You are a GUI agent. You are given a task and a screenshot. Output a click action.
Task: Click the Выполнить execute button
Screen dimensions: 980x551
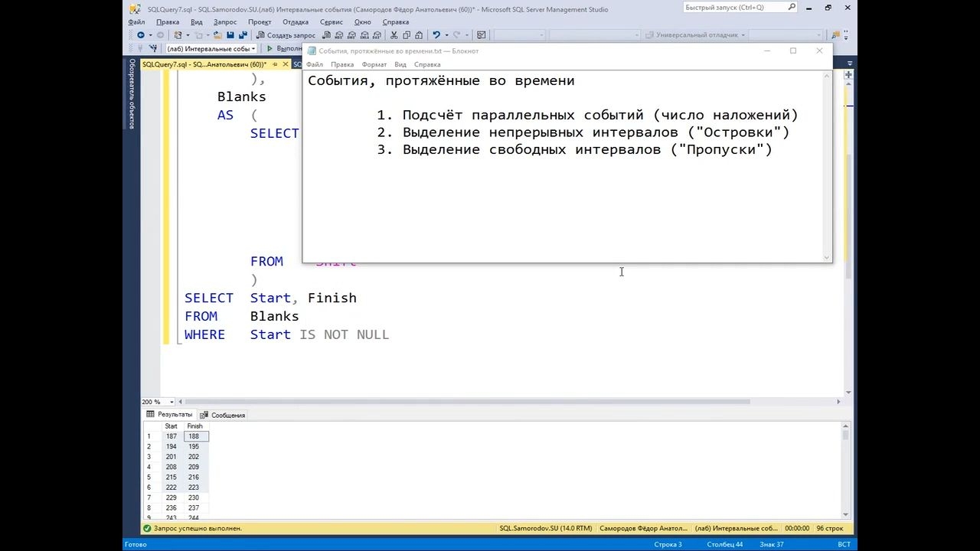tap(284, 49)
